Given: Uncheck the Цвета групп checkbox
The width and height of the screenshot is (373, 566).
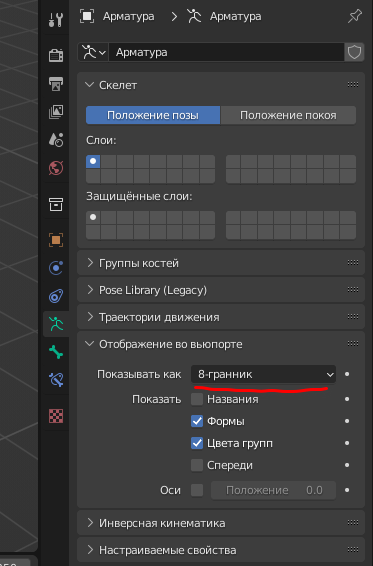Looking at the screenshot, I should pos(197,443).
